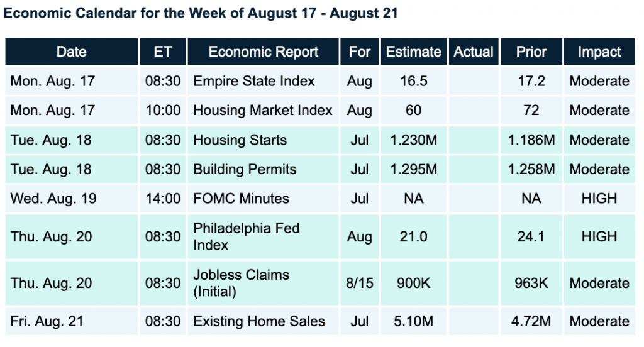Viewport: 644px width, 347px height.
Task: Click the Housing Starts report name
Action: [240, 140]
